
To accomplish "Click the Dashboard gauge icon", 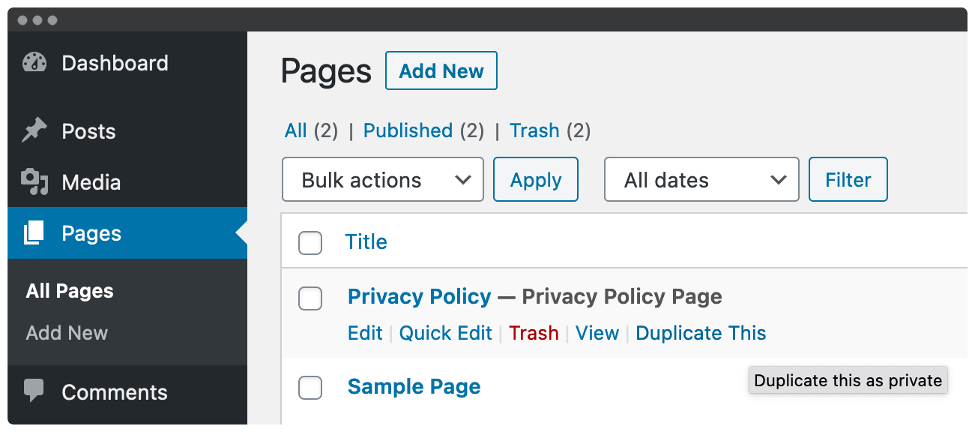I will click(34, 63).
